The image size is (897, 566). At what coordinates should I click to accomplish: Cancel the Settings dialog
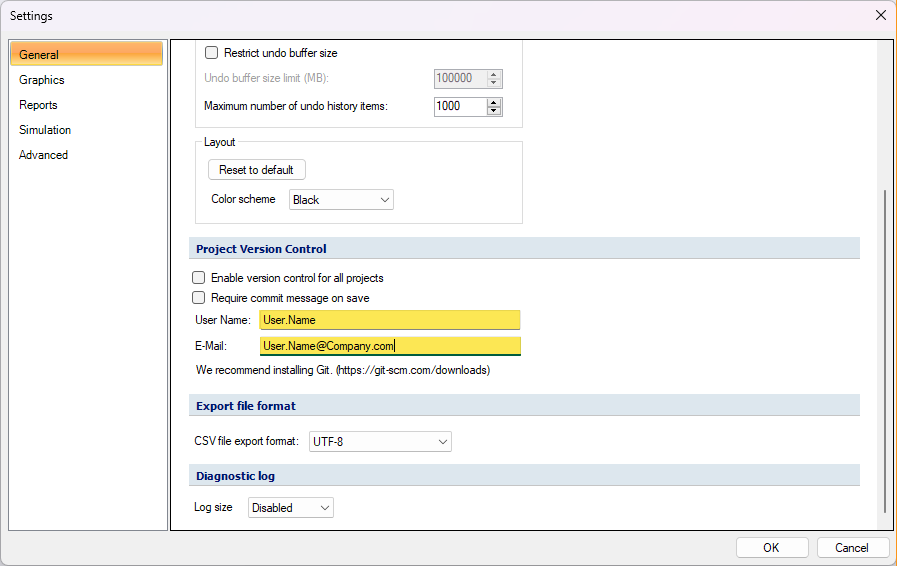pyautogui.click(x=852, y=548)
